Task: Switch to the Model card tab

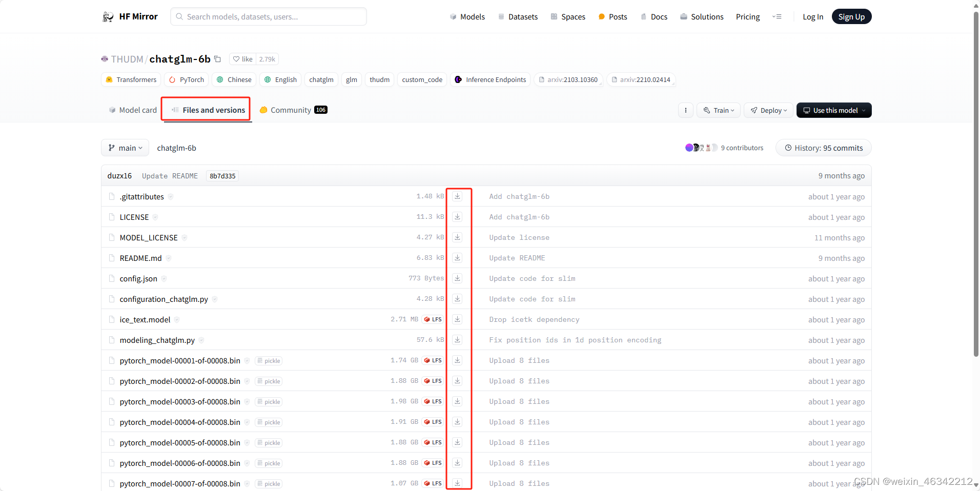Action: tap(133, 110)
